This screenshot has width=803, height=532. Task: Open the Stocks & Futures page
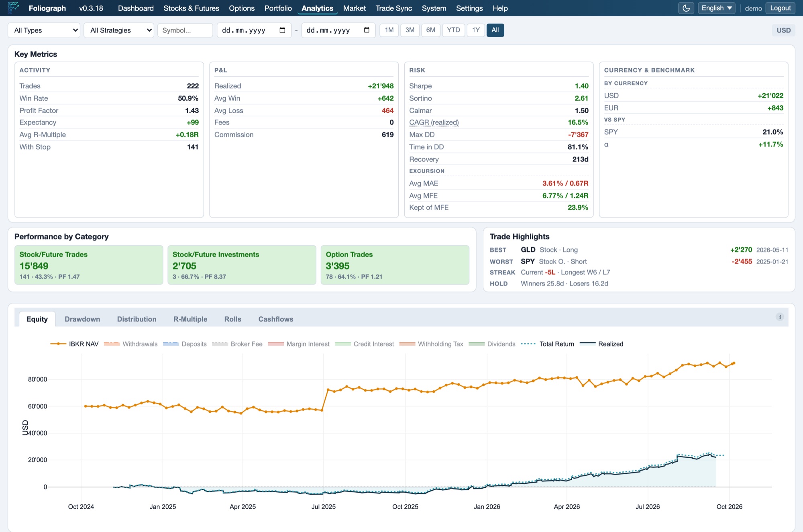point(191,8)
